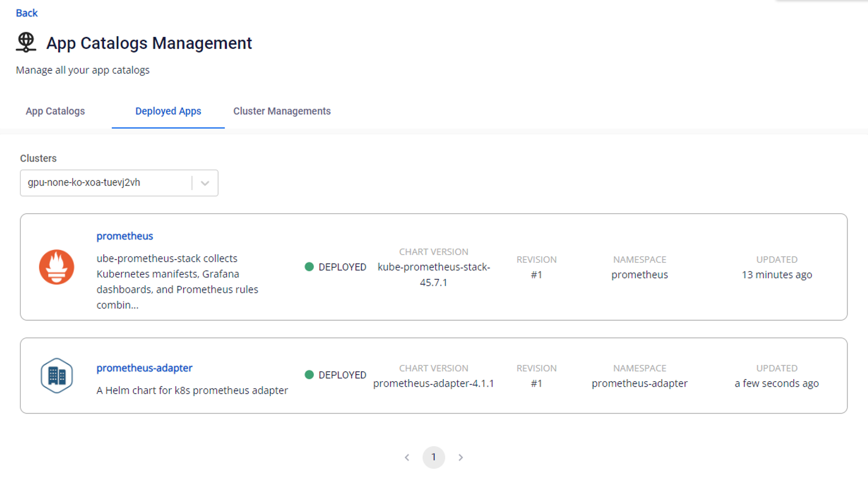The image size is (868, 503).
Task: Click the Back link
Action: point(27,13)
